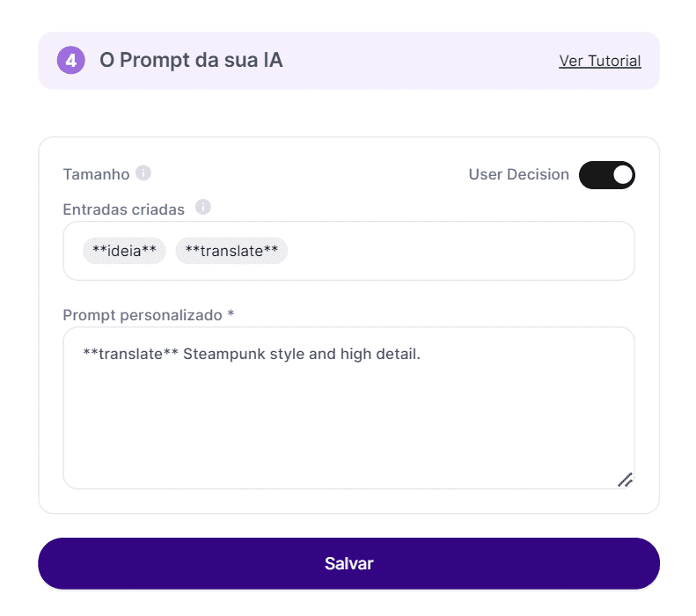Image resolution: width=696 pixels, height=616 pixels.
Task: Click the required asterisk after Prompt personalizado
Action: (231, 314)
